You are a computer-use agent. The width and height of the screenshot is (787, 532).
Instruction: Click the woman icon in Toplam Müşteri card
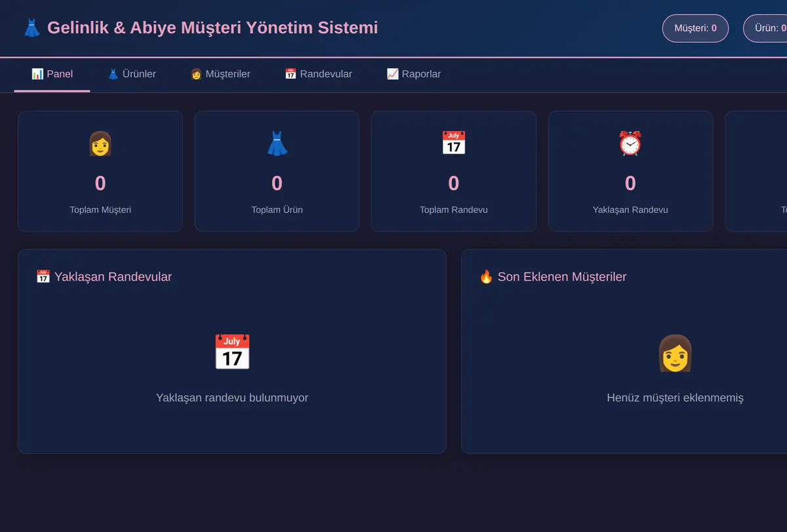coord(100,143)
